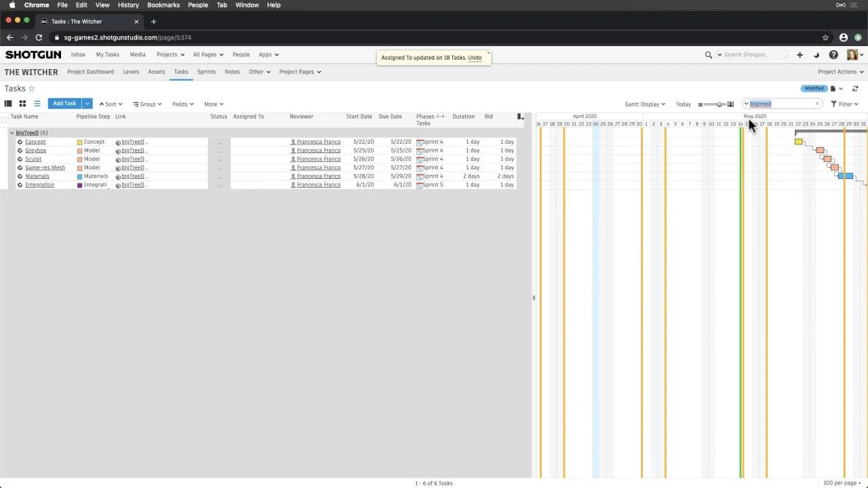
Task: Open the Gantt Display dropdown
Action: 645,104
